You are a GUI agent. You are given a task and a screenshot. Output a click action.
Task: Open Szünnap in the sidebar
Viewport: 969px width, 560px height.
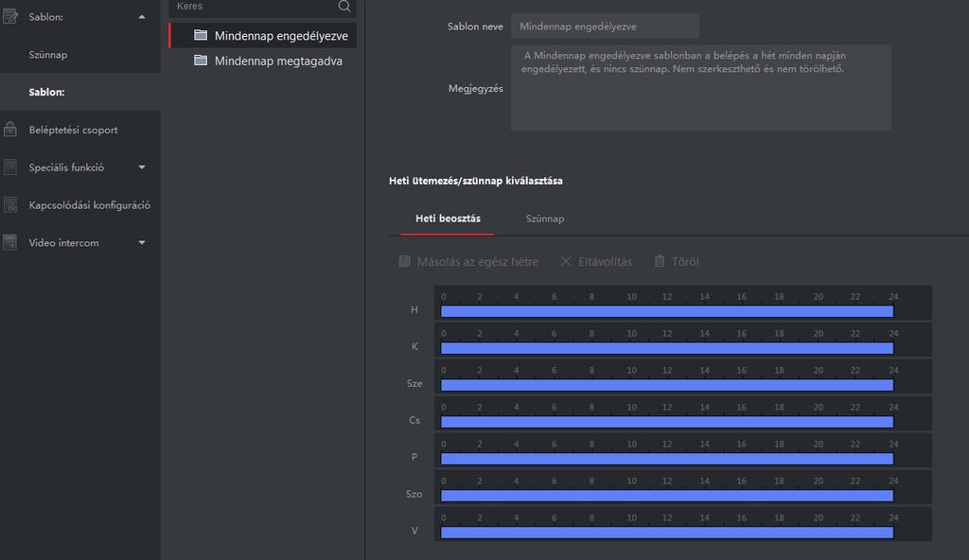80,55
